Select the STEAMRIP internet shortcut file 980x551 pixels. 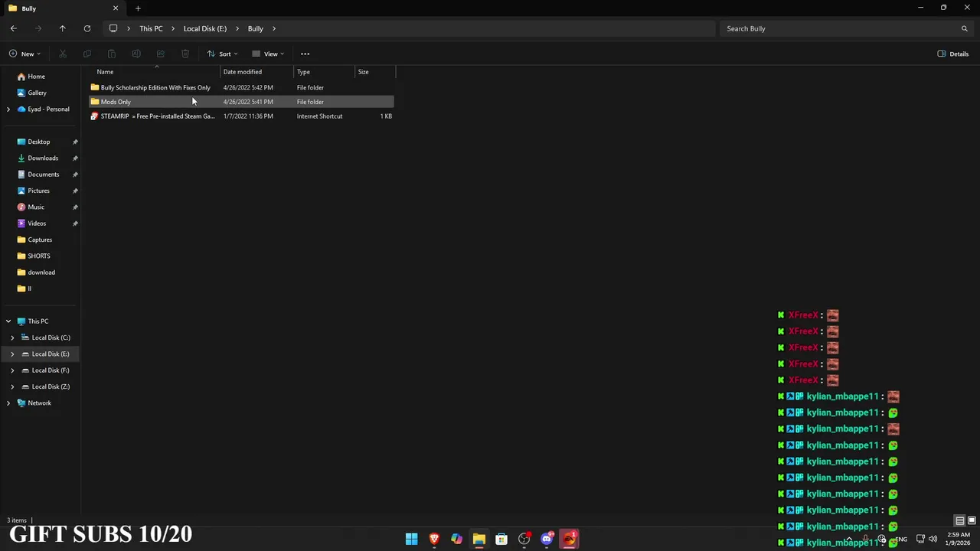241,116
